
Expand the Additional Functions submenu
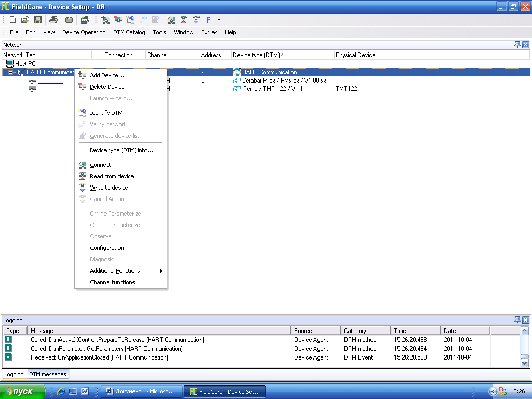point(121,271)
